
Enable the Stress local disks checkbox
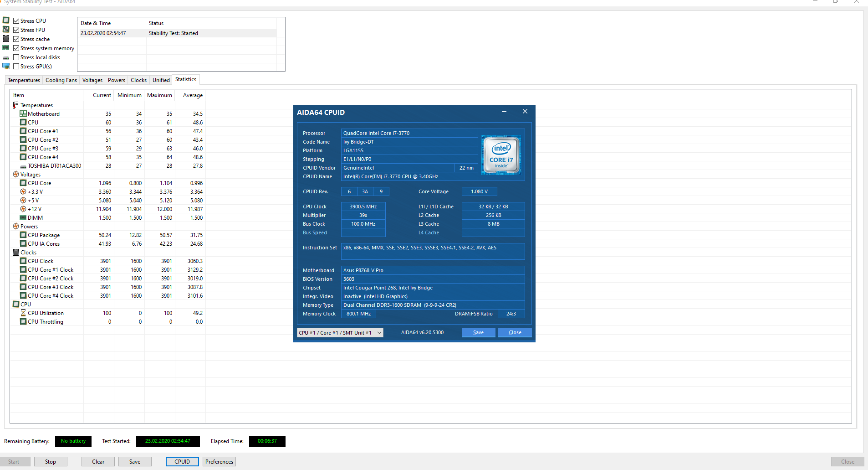16,57
